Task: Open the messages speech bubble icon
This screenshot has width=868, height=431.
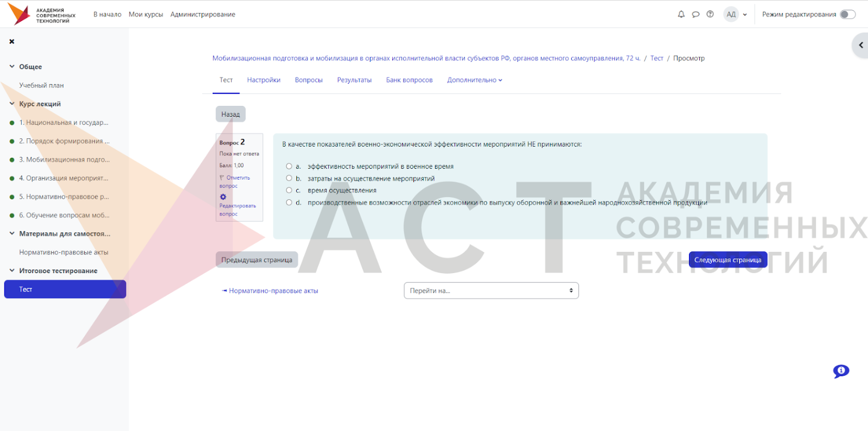Action: click(695, 15)
